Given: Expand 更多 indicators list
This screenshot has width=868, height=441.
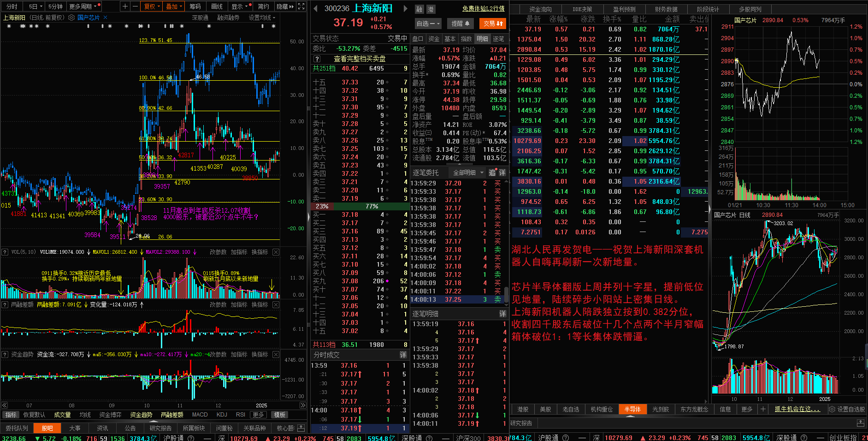Looking at the screenshot, I should [x=258, y=415].
